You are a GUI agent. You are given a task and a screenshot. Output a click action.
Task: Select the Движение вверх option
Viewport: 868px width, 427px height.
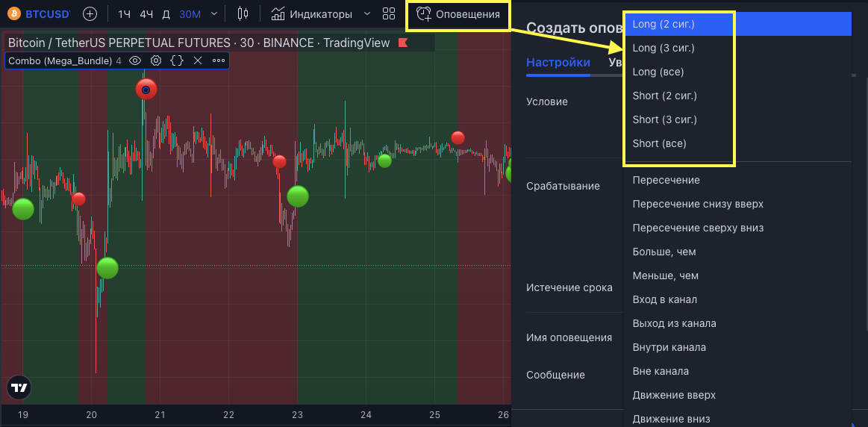737,395
